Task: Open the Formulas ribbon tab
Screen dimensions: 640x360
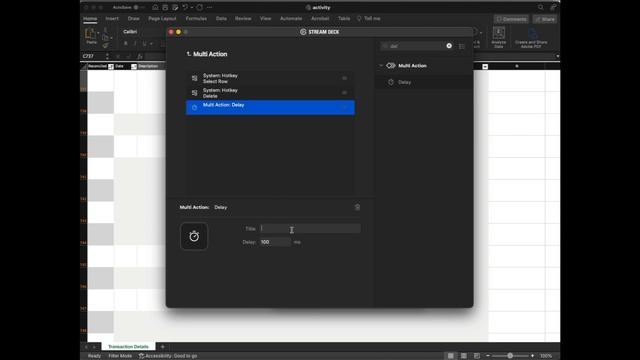Action: (x=196, y=18)
